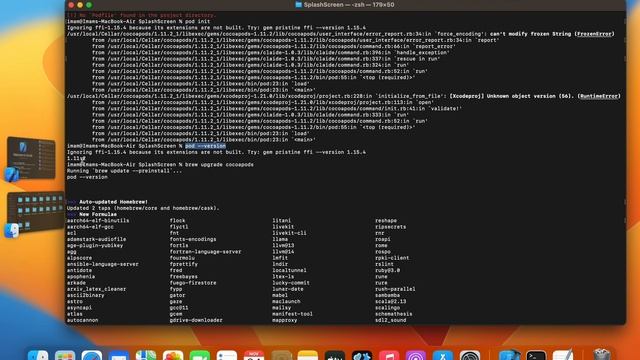Click formula 'schemathesis'
640x360 pixels.
tap(393, 314)
